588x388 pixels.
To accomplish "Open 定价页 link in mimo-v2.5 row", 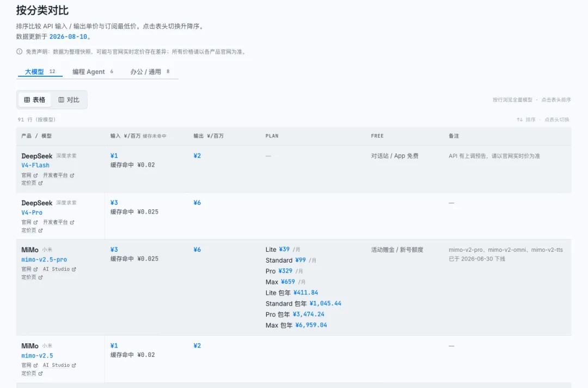I will tap(32, 373).
